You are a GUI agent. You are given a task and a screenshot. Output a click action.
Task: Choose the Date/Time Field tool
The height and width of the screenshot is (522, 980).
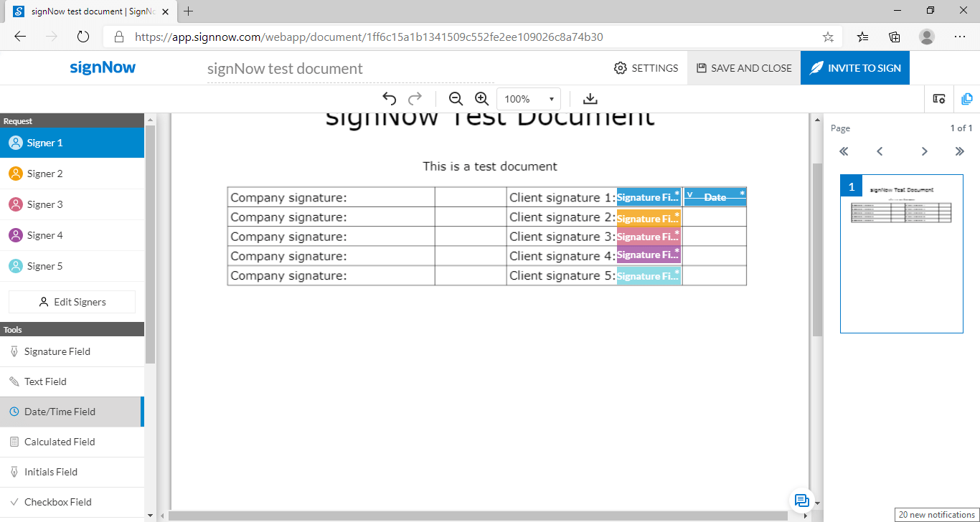72,412
